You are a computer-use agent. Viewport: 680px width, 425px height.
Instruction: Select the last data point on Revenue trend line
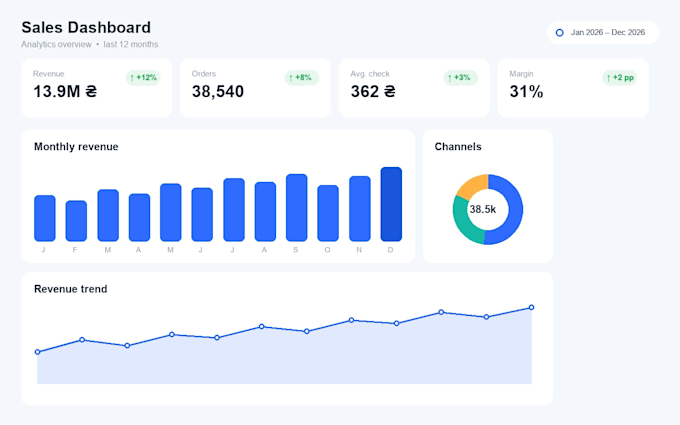pyautogui.click(x=531, y=307)
